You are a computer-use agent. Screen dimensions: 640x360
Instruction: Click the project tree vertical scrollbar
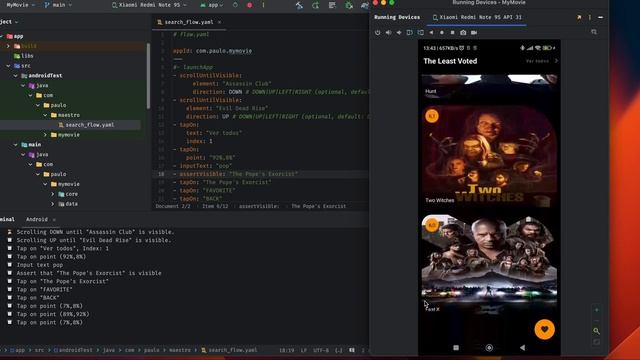point(148,76)
